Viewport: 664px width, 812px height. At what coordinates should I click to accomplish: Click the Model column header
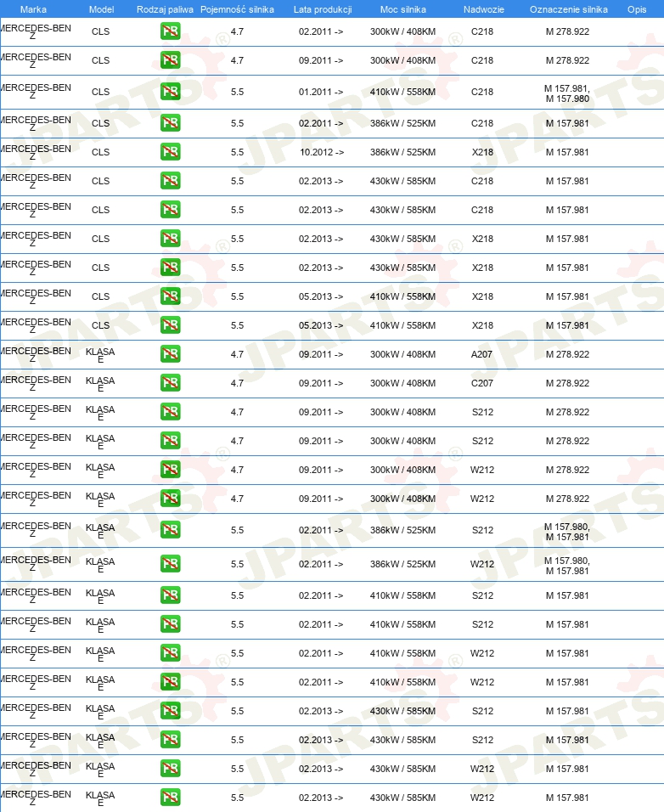[101, 9]
